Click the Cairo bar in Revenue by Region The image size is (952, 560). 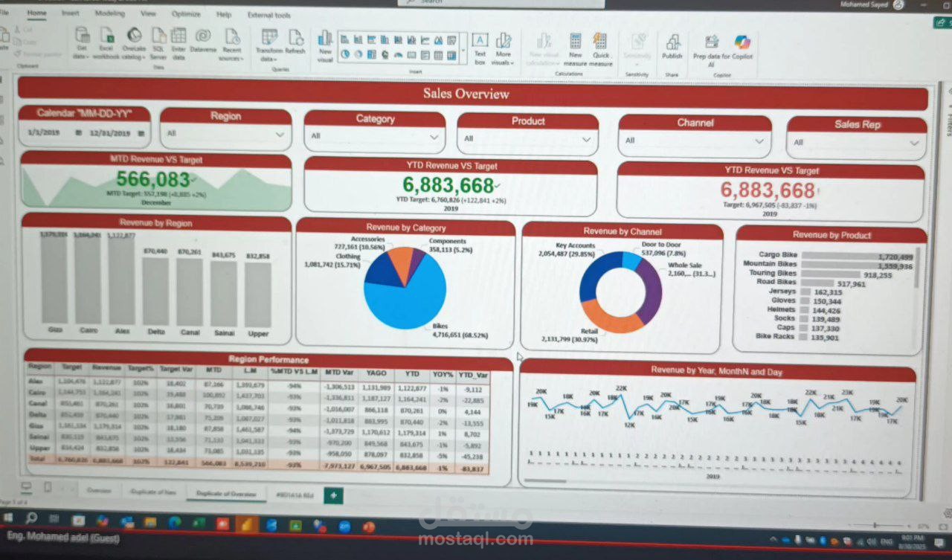(88, 281)
